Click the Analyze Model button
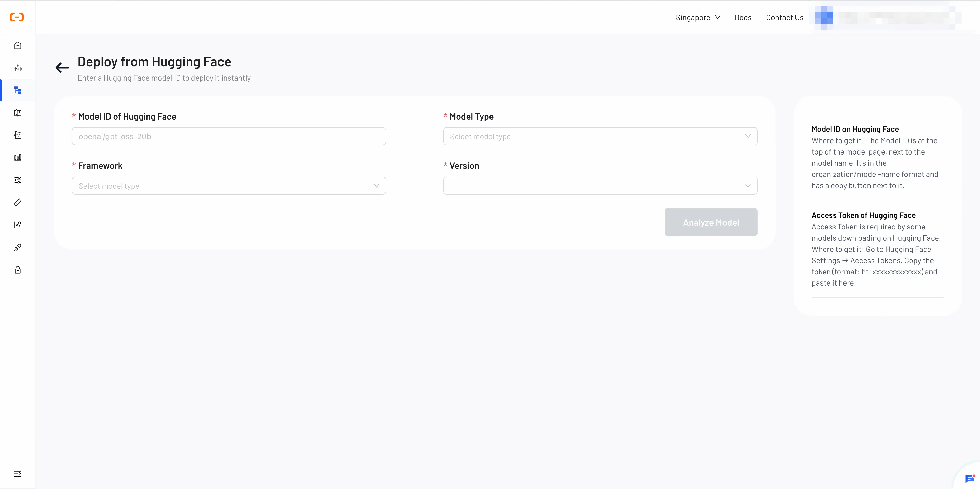 click(x=711, y=222)
